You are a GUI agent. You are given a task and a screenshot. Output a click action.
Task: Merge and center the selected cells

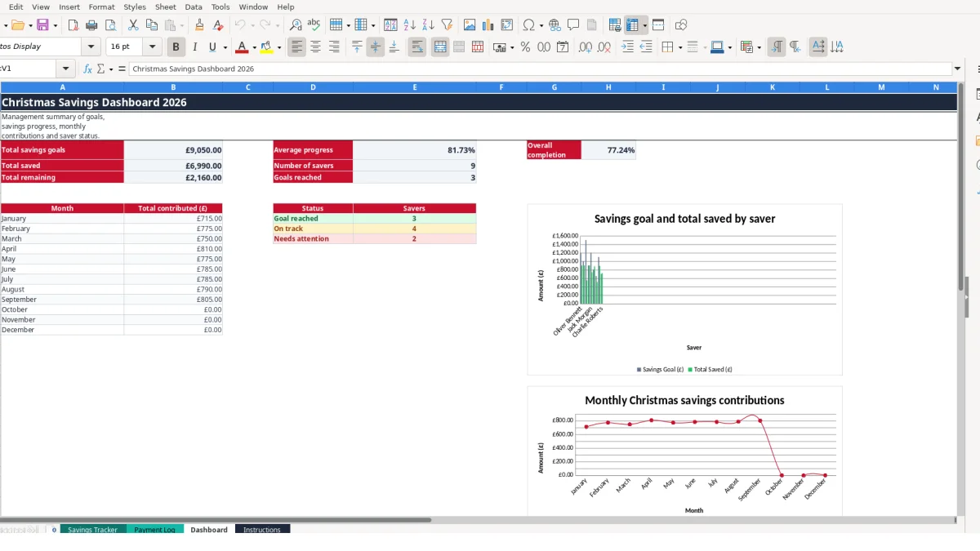(x=440, y=47)
